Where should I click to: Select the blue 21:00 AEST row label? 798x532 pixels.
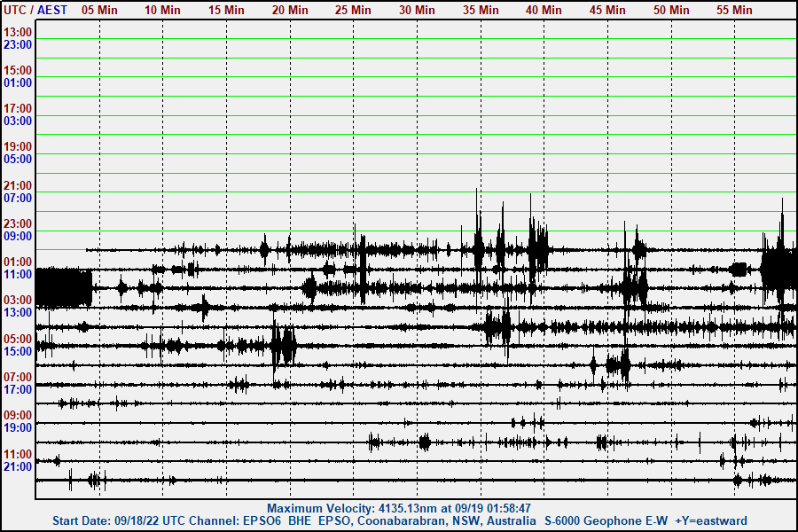[18, 466]
